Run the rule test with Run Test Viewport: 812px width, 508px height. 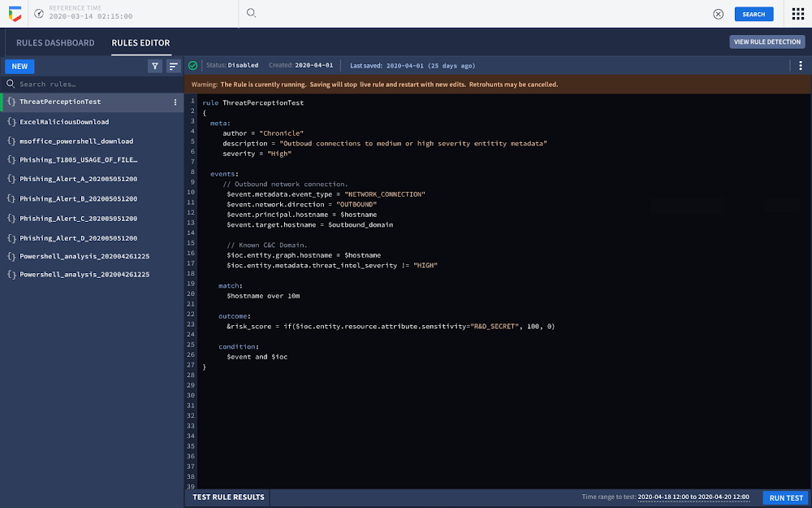coord(785,498)
